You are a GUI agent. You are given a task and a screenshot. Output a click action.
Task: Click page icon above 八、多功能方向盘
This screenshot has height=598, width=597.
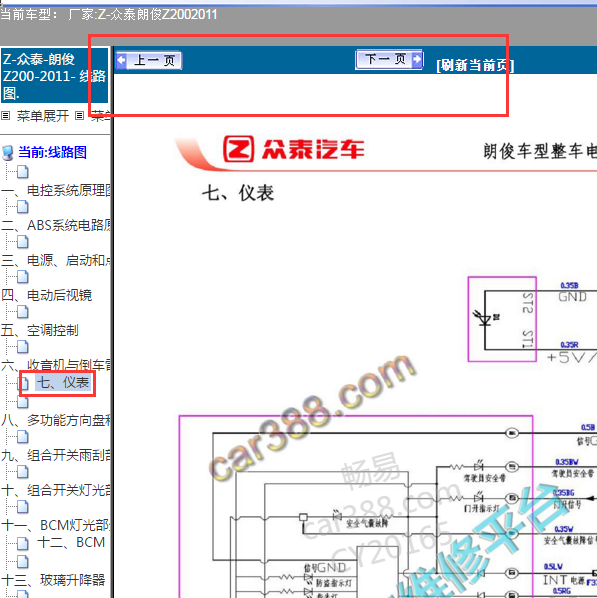click(x=23, y=402)
